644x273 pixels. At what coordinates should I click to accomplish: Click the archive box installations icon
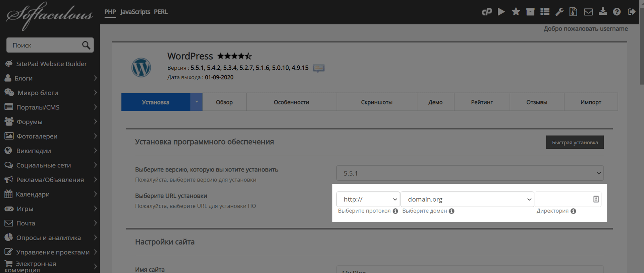pos(530,12)
